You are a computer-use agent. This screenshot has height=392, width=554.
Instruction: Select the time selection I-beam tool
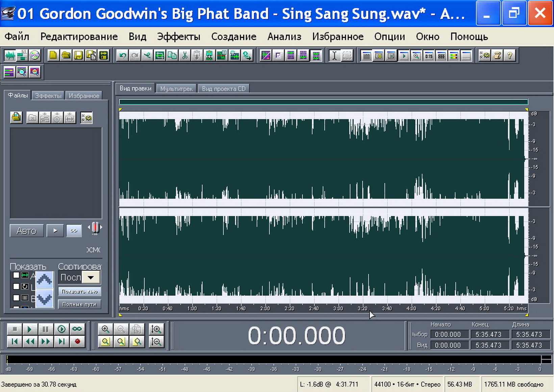pyautogui.click(x=334, y=55)
